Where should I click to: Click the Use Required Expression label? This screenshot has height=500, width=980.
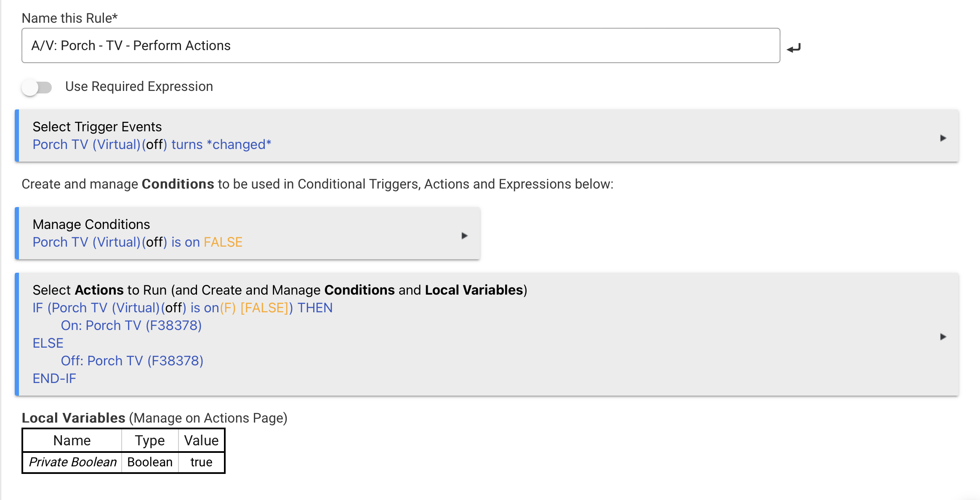[139, 87]
